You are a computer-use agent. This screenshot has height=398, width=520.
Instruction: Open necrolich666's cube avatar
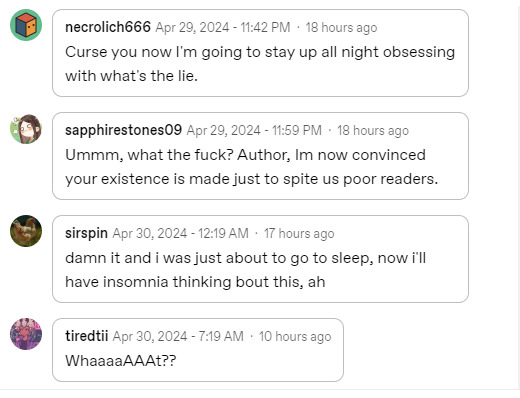[x=26, y=25]
